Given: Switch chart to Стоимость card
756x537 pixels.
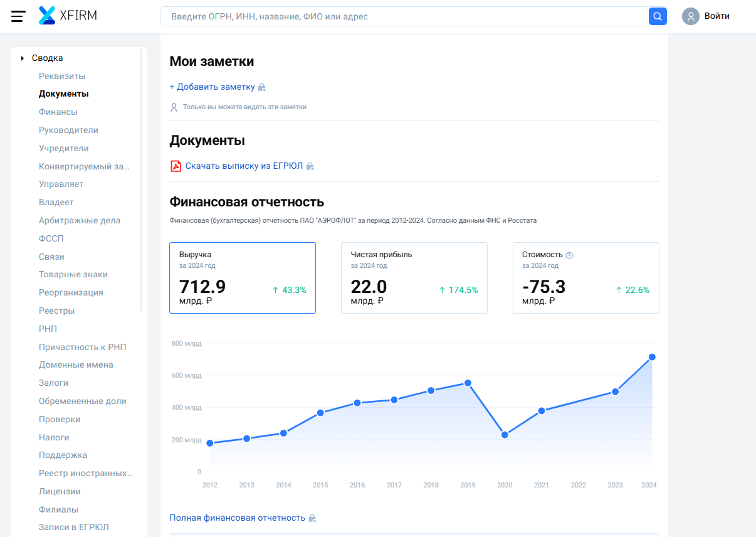Looking at the screenshot, I should pos(585,277).
